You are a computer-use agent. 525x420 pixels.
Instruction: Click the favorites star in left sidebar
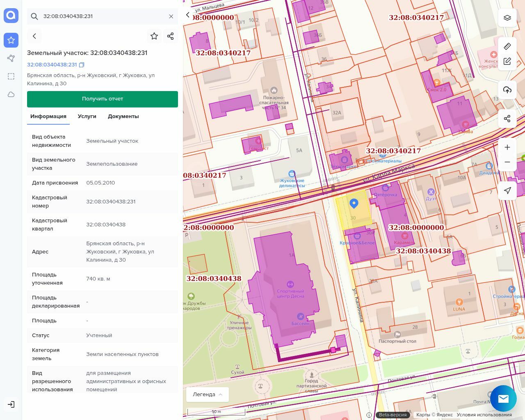pos(11,40)
